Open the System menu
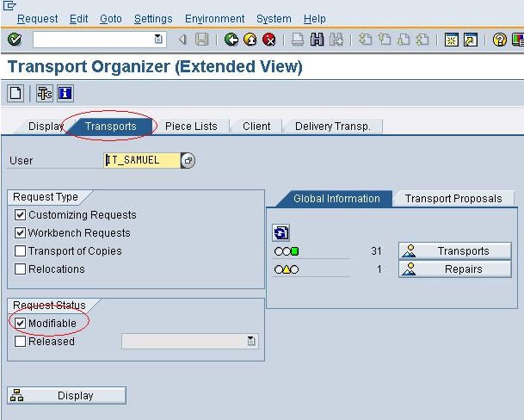The image size is (524, 420). 274,19
